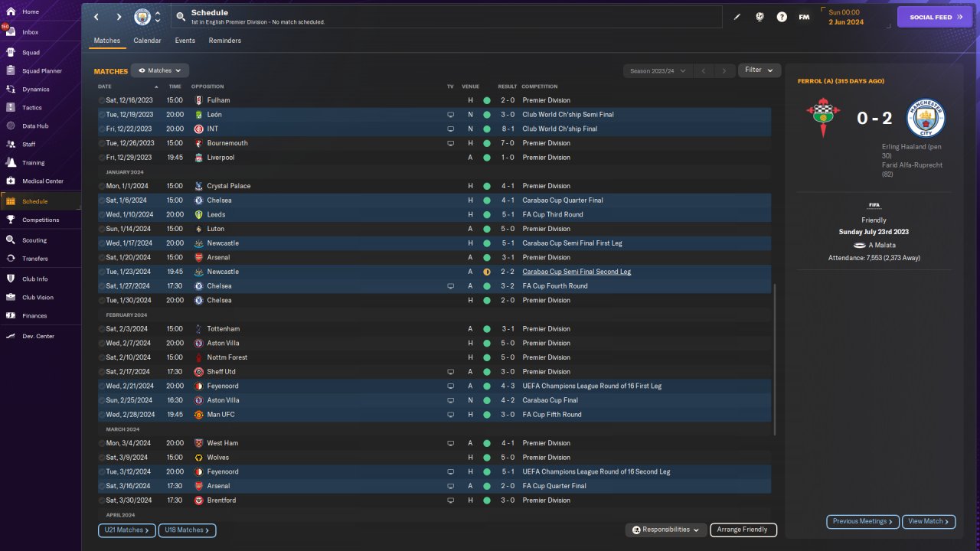Go to the next season with the right arrow
980x551 pixels.
pos(724,70)
